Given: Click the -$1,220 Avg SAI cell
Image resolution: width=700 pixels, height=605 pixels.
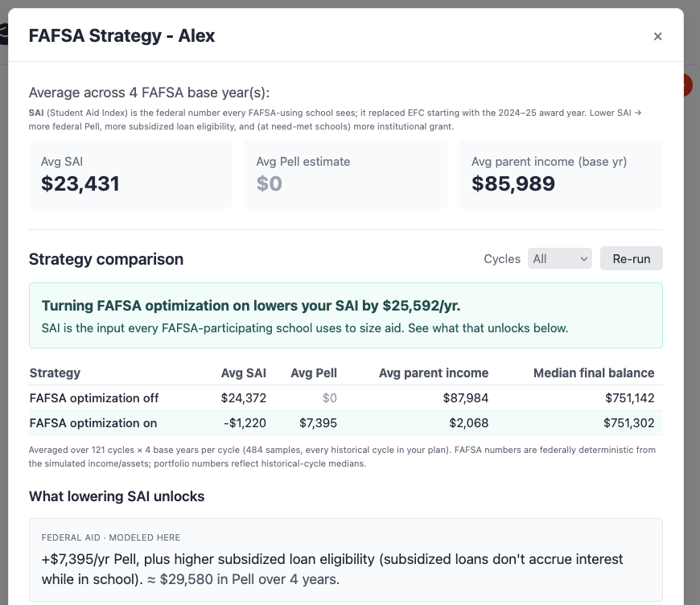Looking at the screenshot, I should click(245, 423).
